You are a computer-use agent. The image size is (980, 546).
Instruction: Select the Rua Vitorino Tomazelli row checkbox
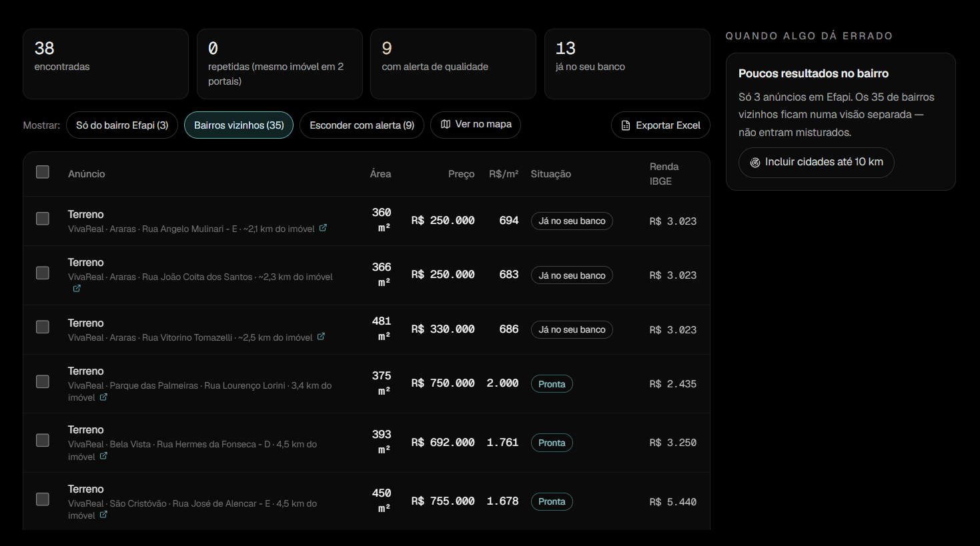43,327
